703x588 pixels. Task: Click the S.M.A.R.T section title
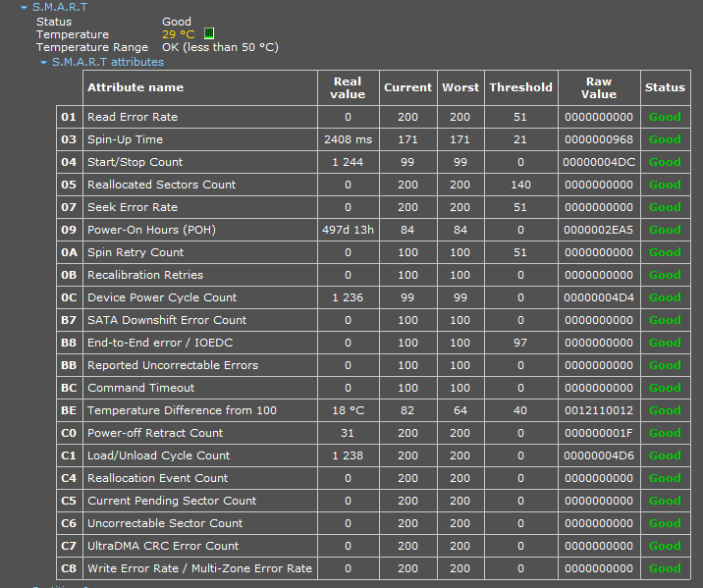point(60,7)
